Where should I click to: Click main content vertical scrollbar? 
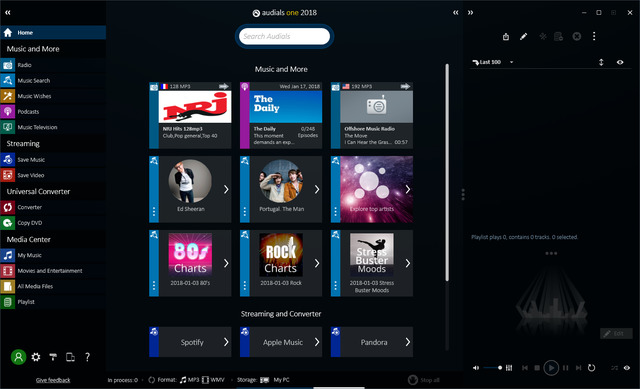(x=447, y=172)
